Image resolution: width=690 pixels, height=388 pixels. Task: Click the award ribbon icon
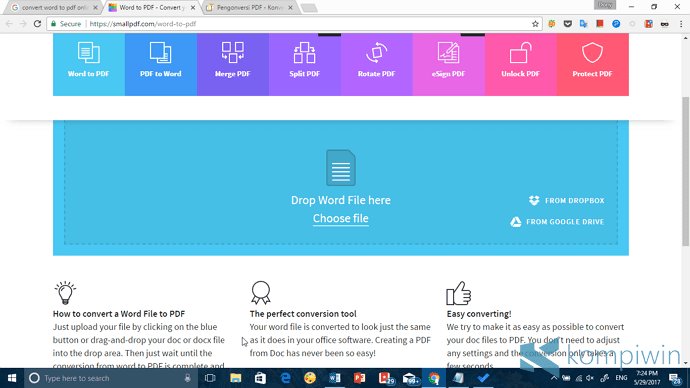coord(261,293)
